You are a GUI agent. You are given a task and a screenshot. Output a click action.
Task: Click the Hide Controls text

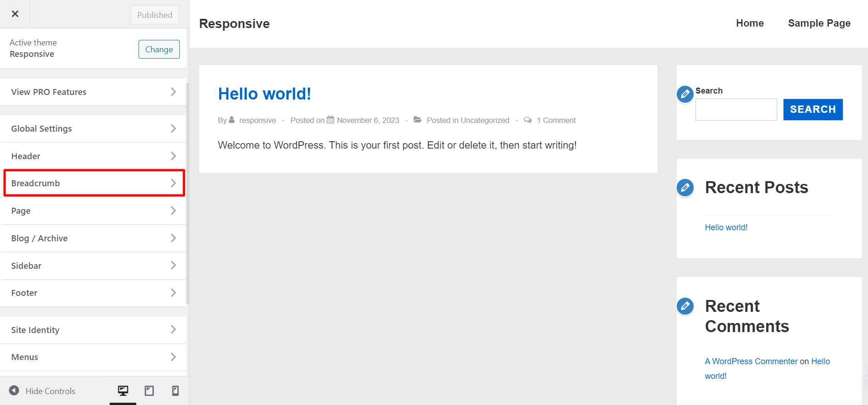[50, 391]
